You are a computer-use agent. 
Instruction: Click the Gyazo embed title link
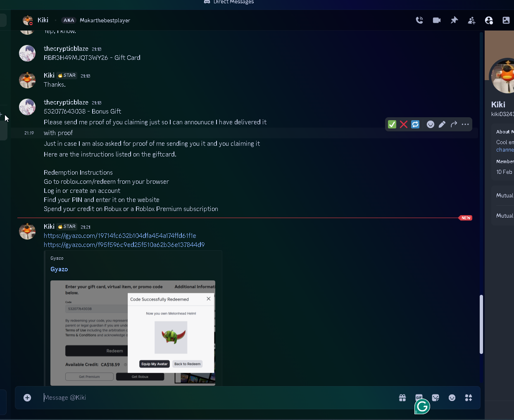tap(59, 269)
